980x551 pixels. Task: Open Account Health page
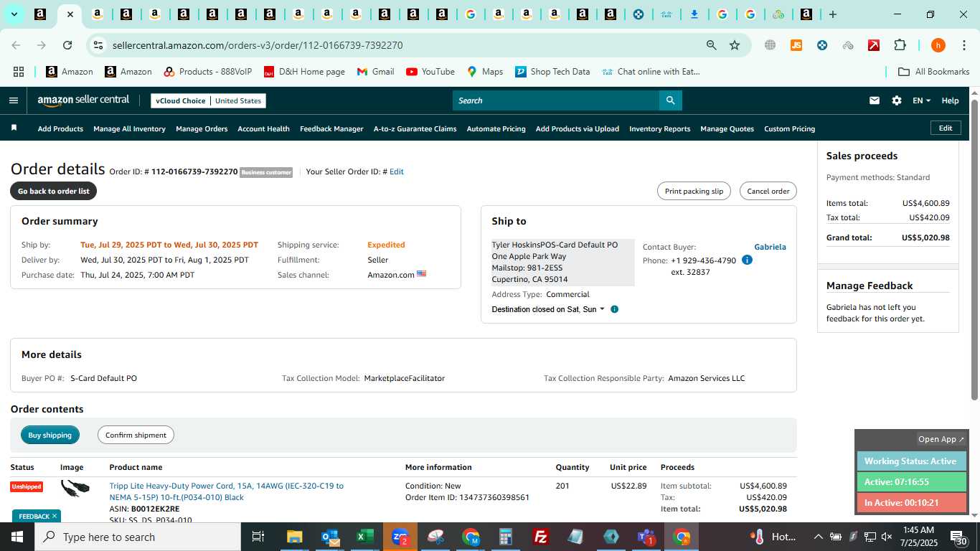point(263,128)
